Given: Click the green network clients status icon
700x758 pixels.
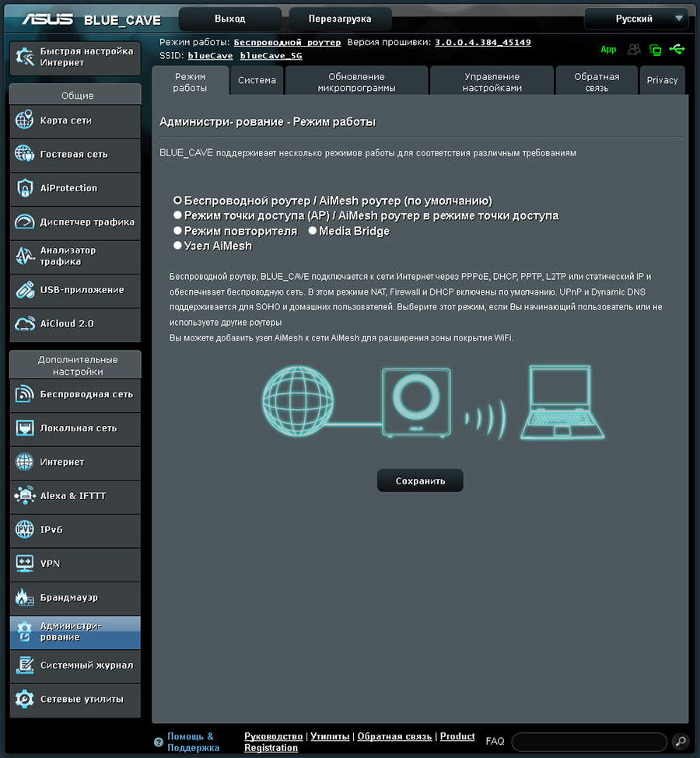Looking at the screenshot, I should 656,49.
